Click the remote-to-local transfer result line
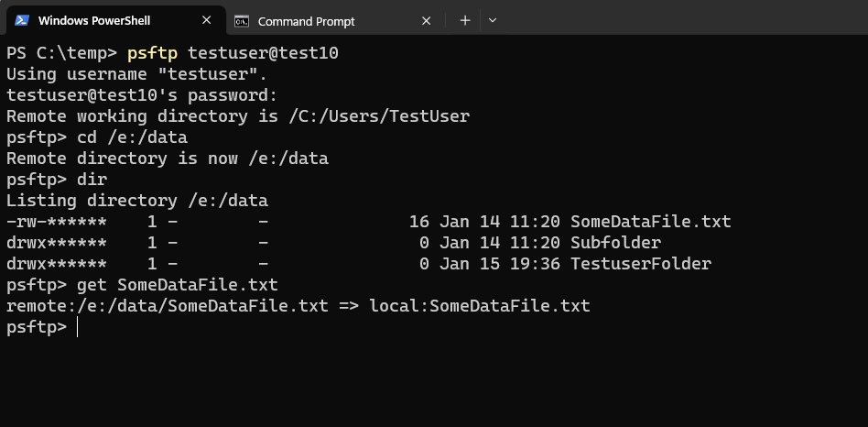 298,306
